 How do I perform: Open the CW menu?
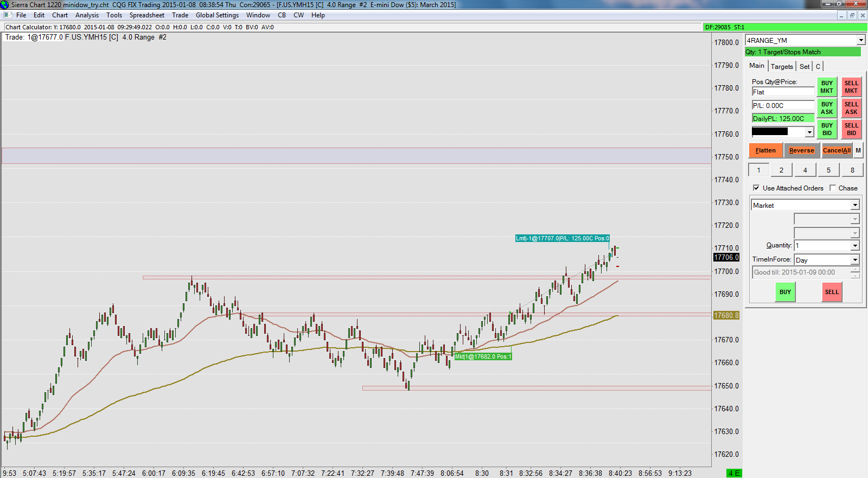coord(298,15)
